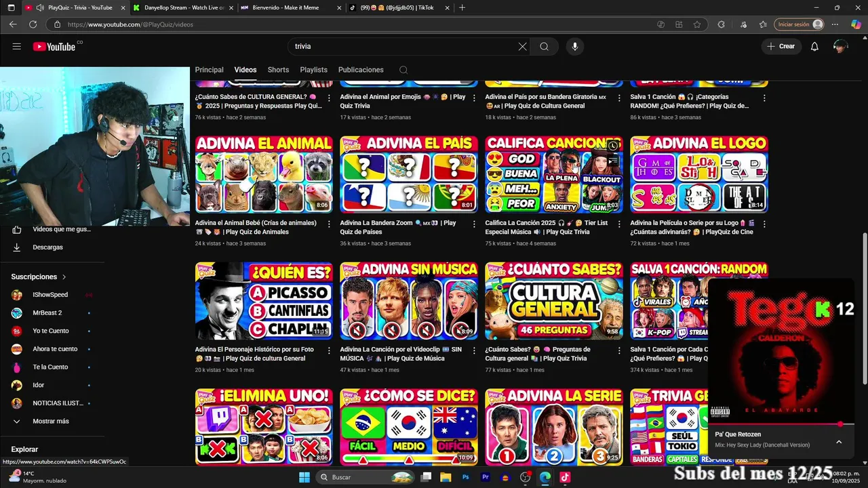Open the Quién Es Picasso Cantinflas thumbnail
This screenshot has width=868, height=488.
coord(264,301)
